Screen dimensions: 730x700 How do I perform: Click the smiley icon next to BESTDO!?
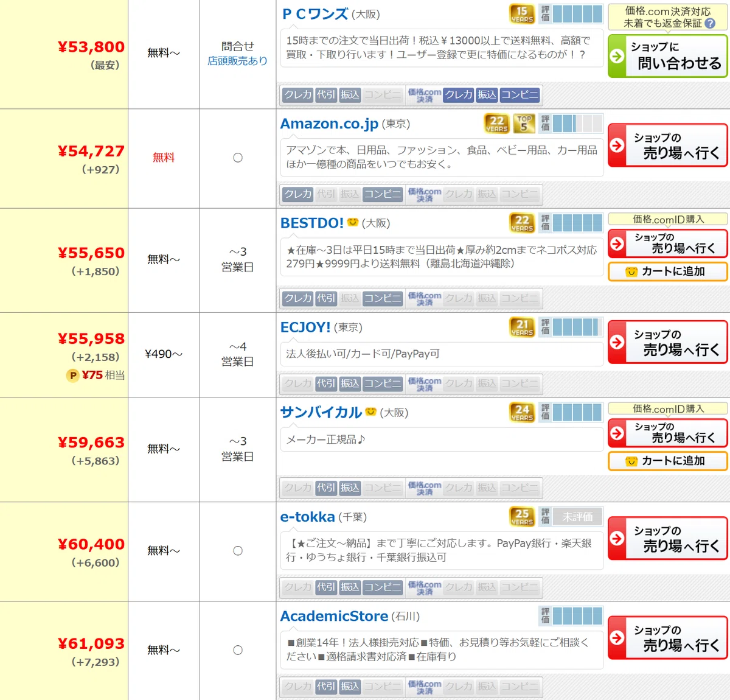point(353,222)
